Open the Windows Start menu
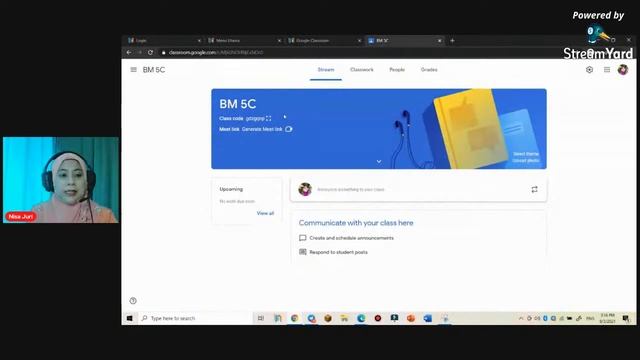Viewport: 640px width, 360px height. pyautogui.click(x=130, y=318)
